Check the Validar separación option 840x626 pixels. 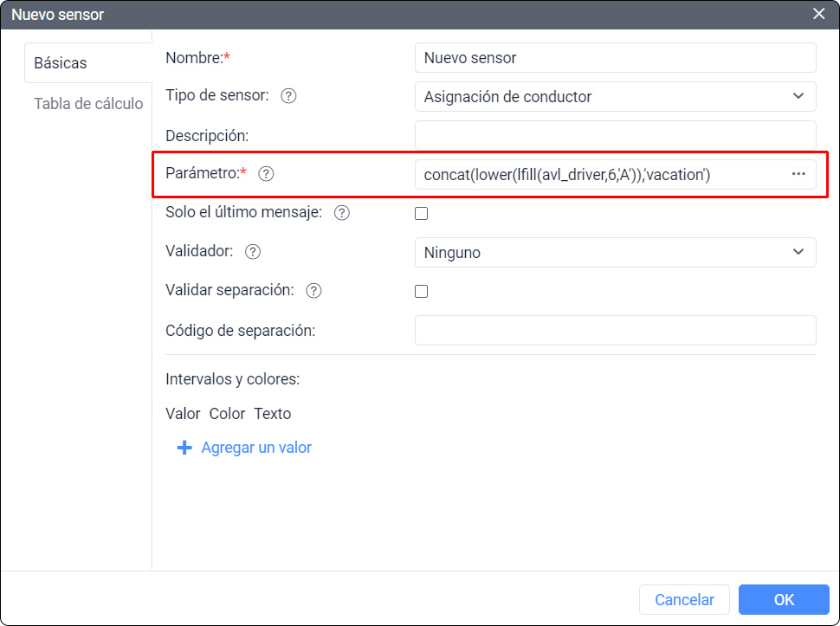point(421,291)
